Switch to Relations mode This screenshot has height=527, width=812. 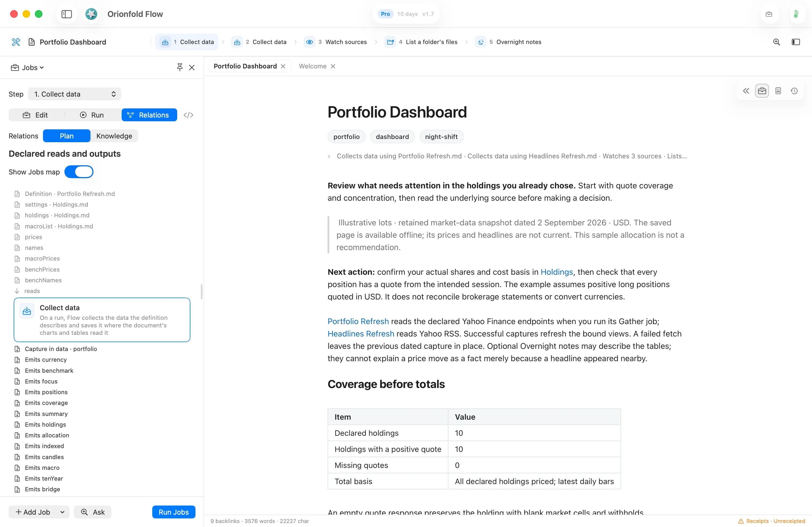click(149, 115)
